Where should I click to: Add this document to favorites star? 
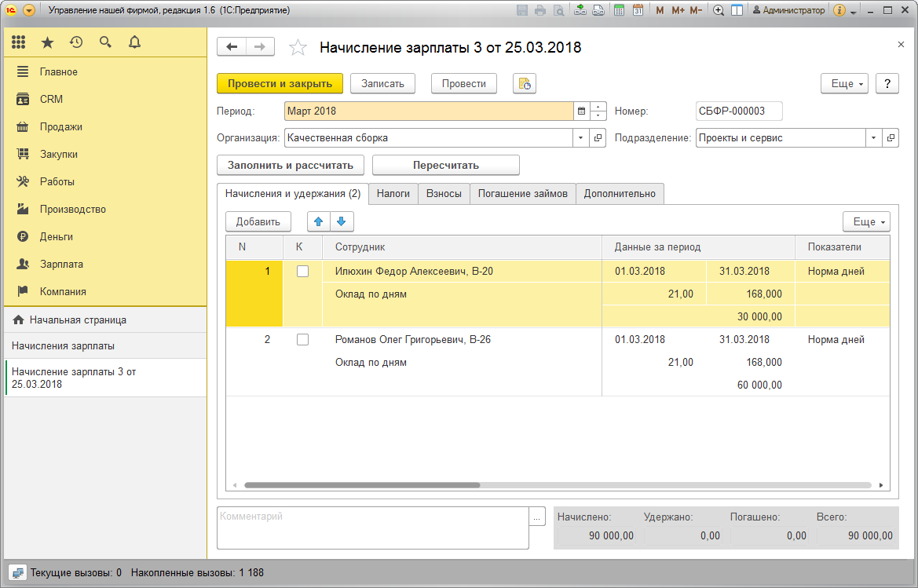298,47
